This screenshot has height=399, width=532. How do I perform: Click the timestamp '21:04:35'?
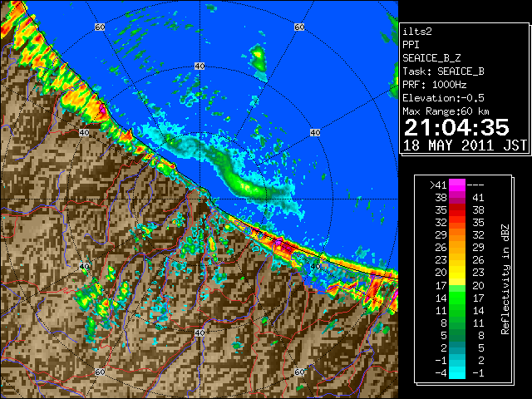pyautogui.click(x=456, y=127)
